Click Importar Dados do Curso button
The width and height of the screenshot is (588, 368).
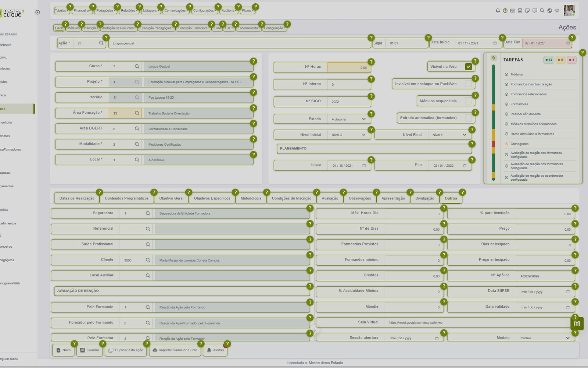pos(175,350)
